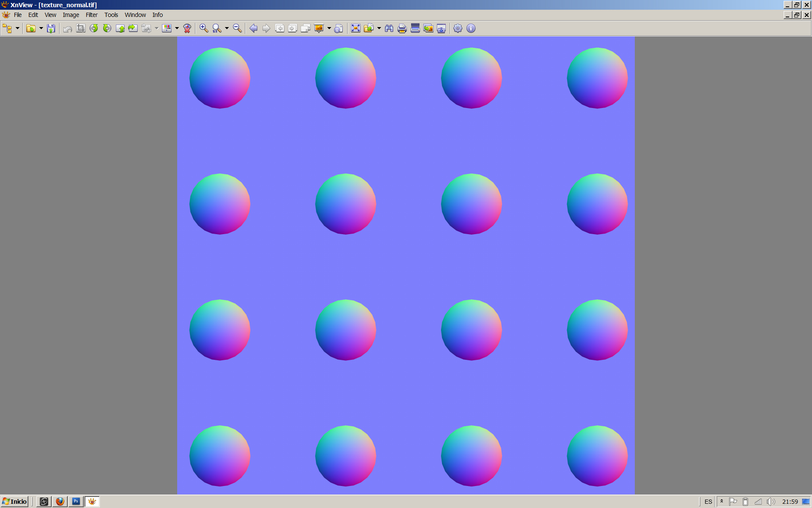The width and height of the screenshot is (812, 508).
Task: Click the texture_normal.tif image canvas
Action: pyautogui.click(x=406, y=265)
